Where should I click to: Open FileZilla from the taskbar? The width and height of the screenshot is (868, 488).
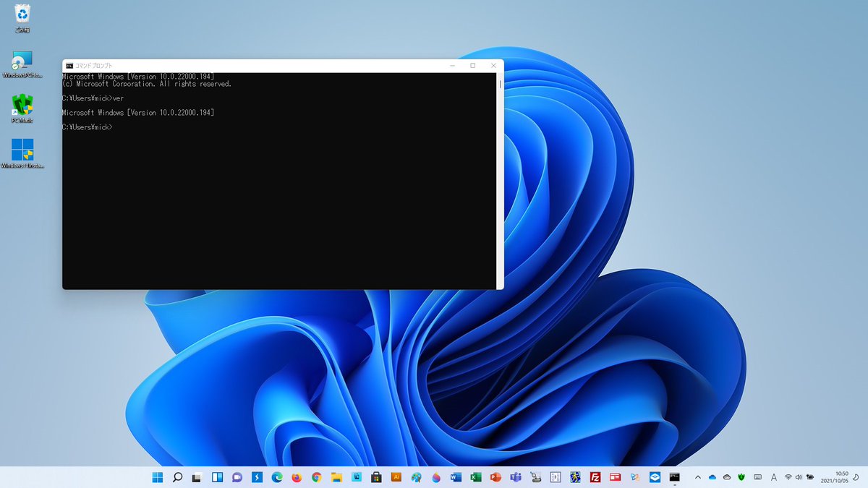click(x=595, y=477)
